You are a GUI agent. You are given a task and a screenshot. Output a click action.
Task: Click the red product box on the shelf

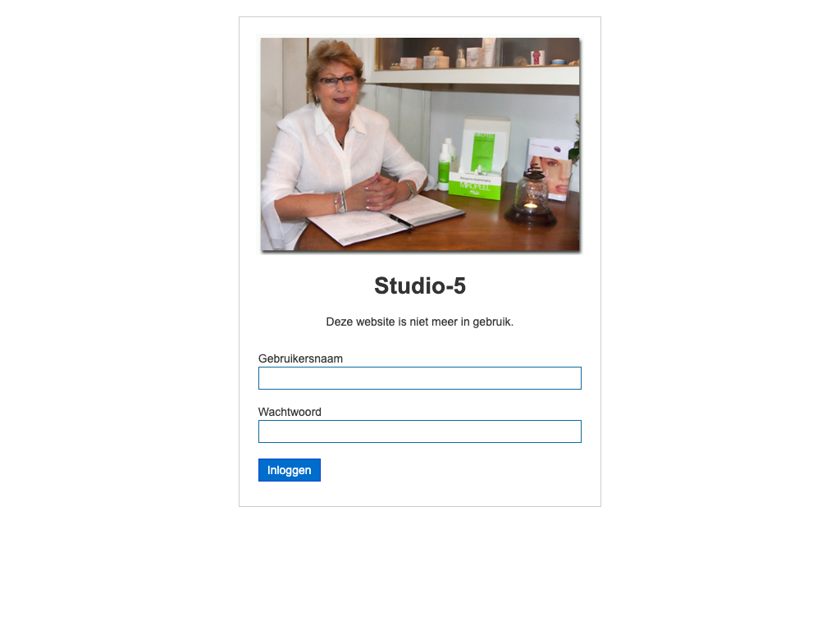[537, 57]
